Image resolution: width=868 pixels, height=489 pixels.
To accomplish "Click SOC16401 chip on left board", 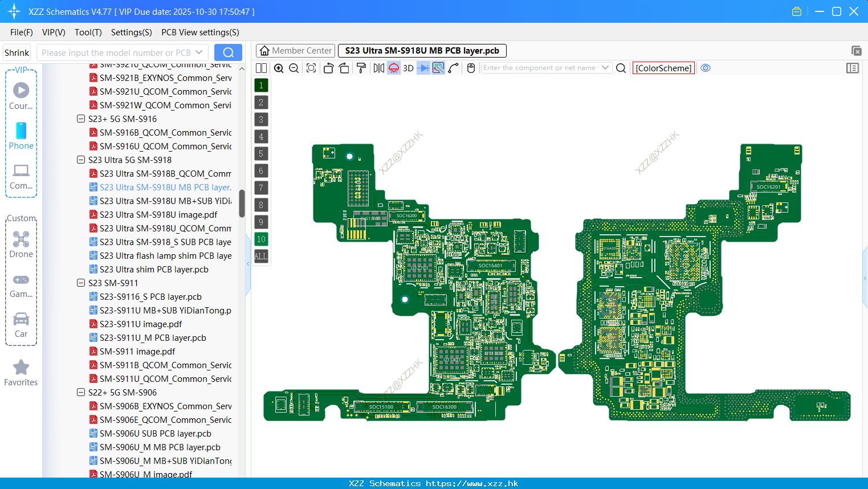I will pos(490,266).
